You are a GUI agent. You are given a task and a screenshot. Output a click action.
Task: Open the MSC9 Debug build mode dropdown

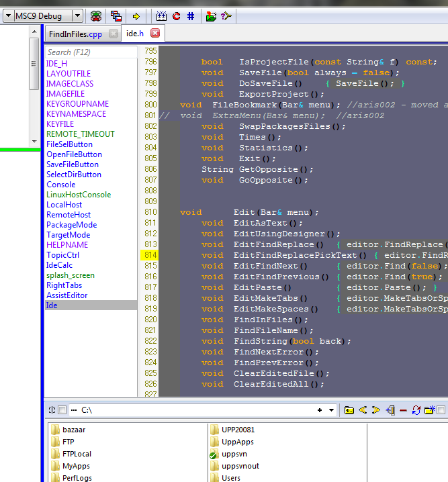(x=77, y=15)
